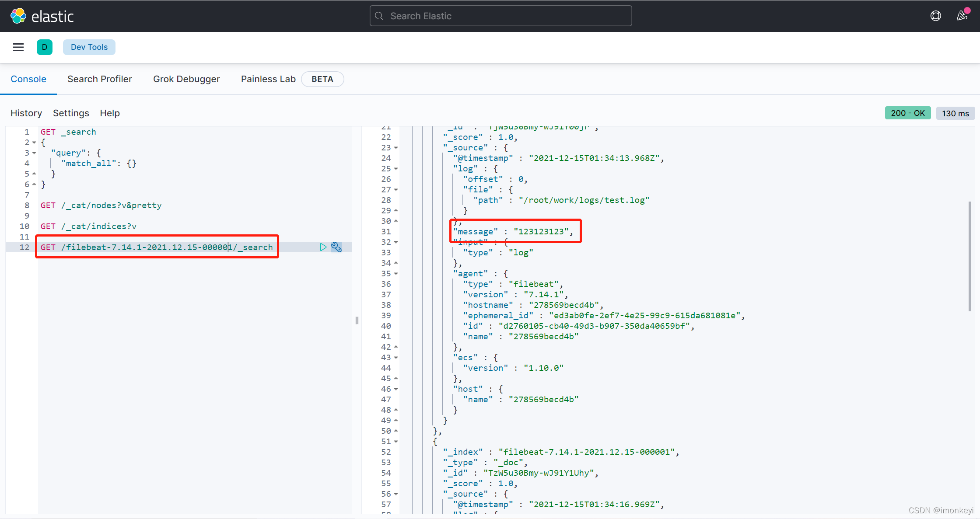Viewport: 980px width, 519px height.
Task: Click the agent id d2760105 value
Action: click(x=594, y=326)
